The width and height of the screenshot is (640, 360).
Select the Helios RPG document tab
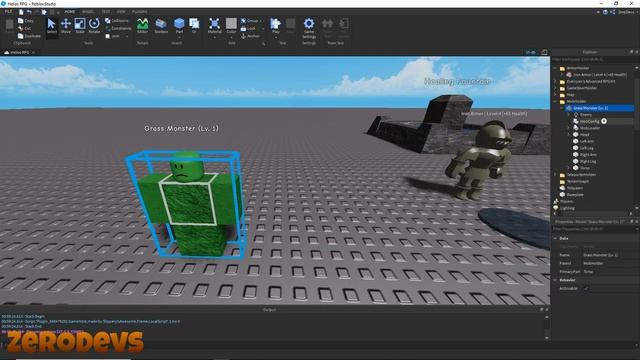(19, 52)
